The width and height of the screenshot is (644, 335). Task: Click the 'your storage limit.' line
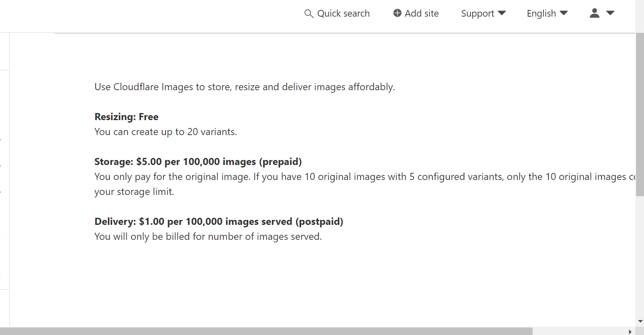134,192
